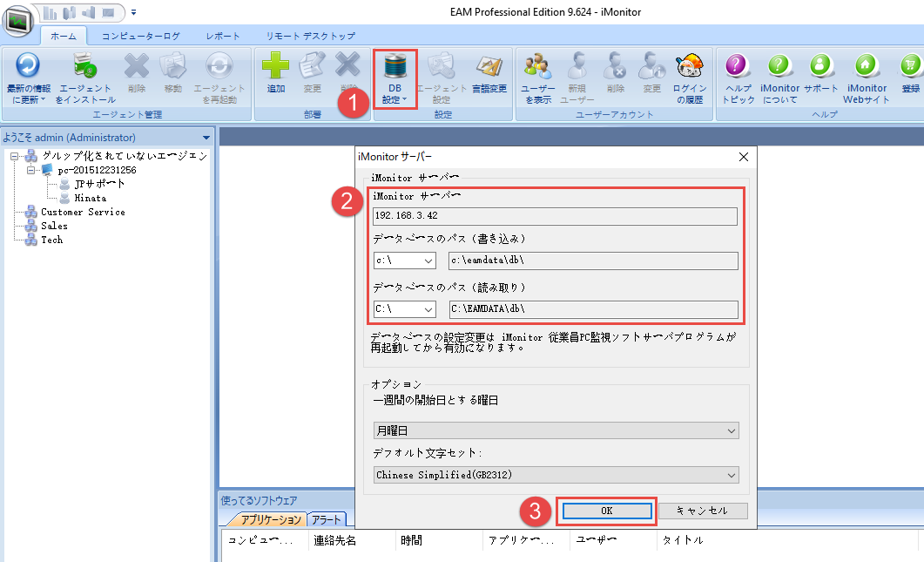Click the write path field c:\eamdata\db\

[x=593, y=260]
